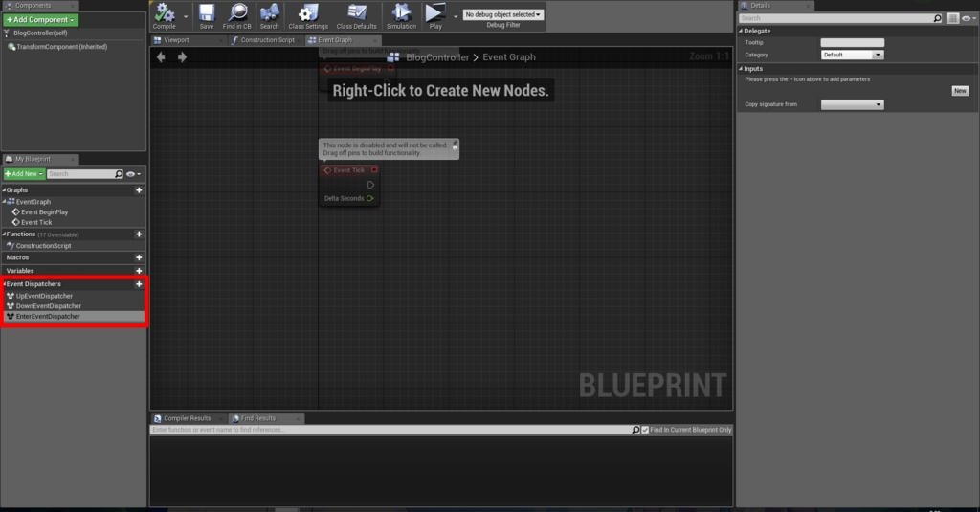Open the Compile options arrow
Image resolution: width=980 pixels, height=512 pixels.
point(186,17)
